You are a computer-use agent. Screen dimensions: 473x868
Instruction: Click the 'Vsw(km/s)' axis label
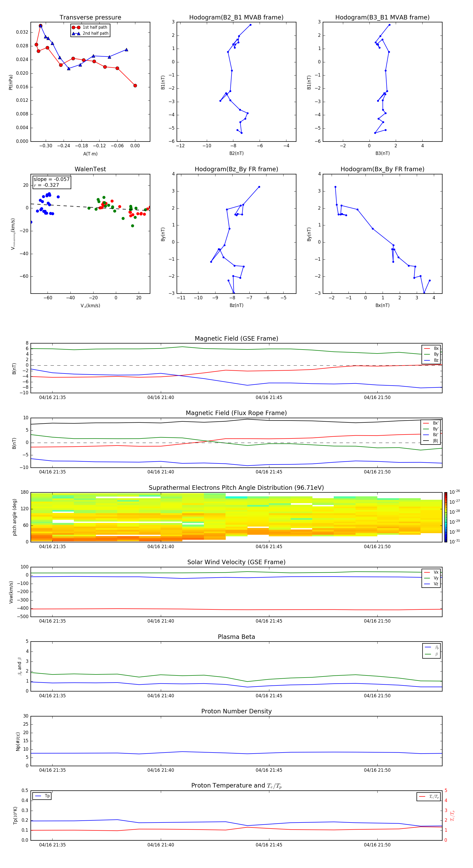point(11,592)
